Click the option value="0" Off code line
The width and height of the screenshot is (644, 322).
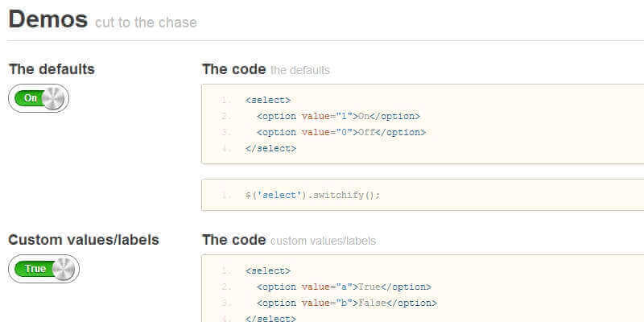tap(341, 132)
